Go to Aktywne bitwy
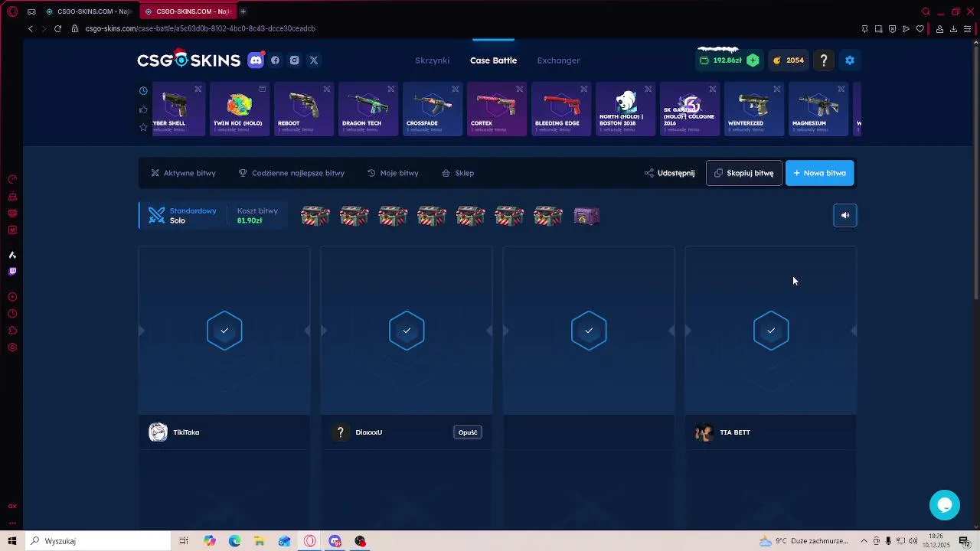Image resolution: width=980 pixels, height=551 pixels. (183, 173)
